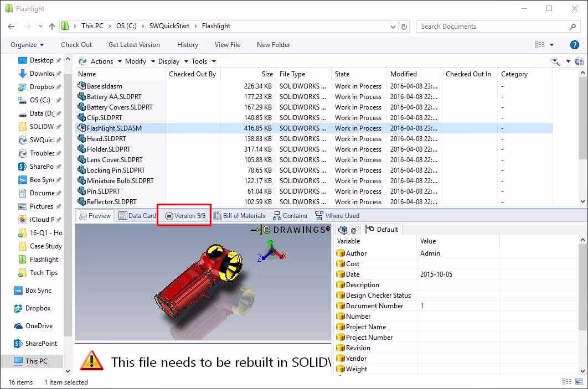Go back with the back arrow

point(11,26)
